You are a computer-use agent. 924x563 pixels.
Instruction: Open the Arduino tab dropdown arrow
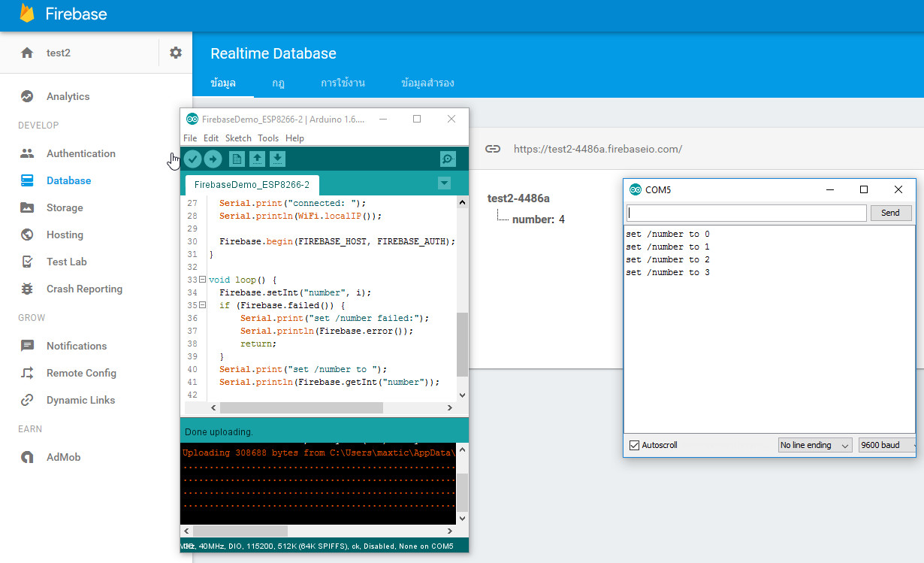point(444,183)
